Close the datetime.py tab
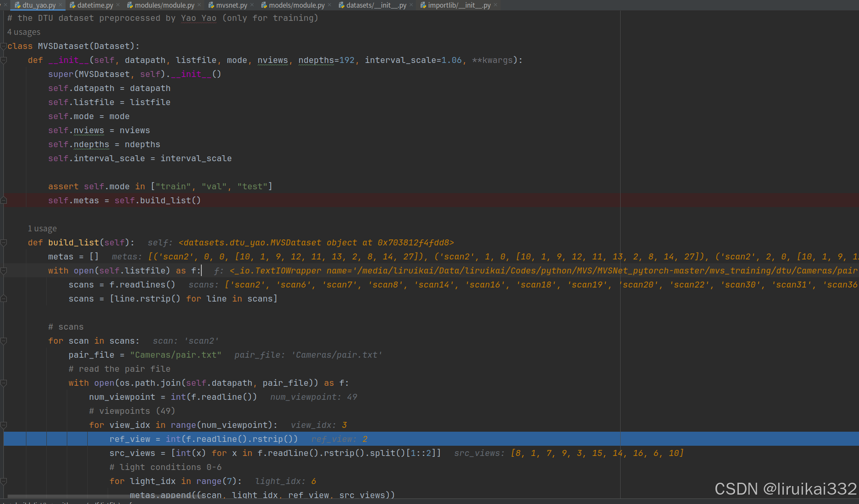859x504 pixels. pos(118,5)
